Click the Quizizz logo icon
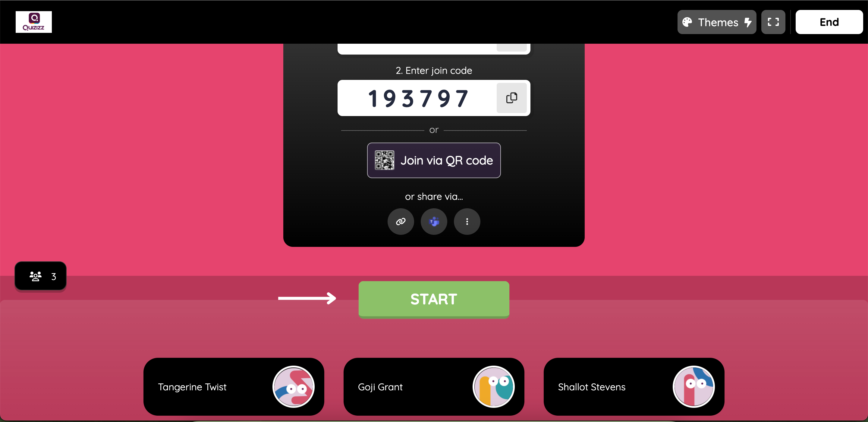This screenshot has width=868, height=422. pyautogui.click(x=34, y=22)
